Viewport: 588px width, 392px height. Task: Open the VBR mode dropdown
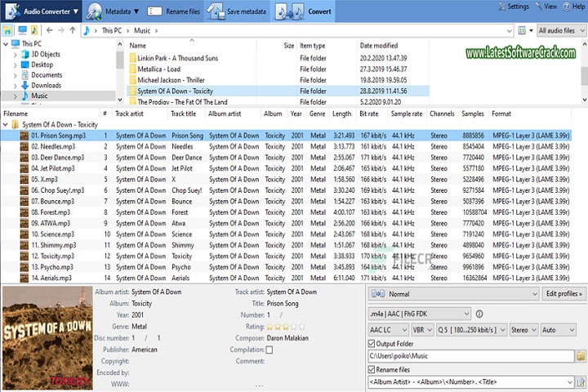[422, 330]
